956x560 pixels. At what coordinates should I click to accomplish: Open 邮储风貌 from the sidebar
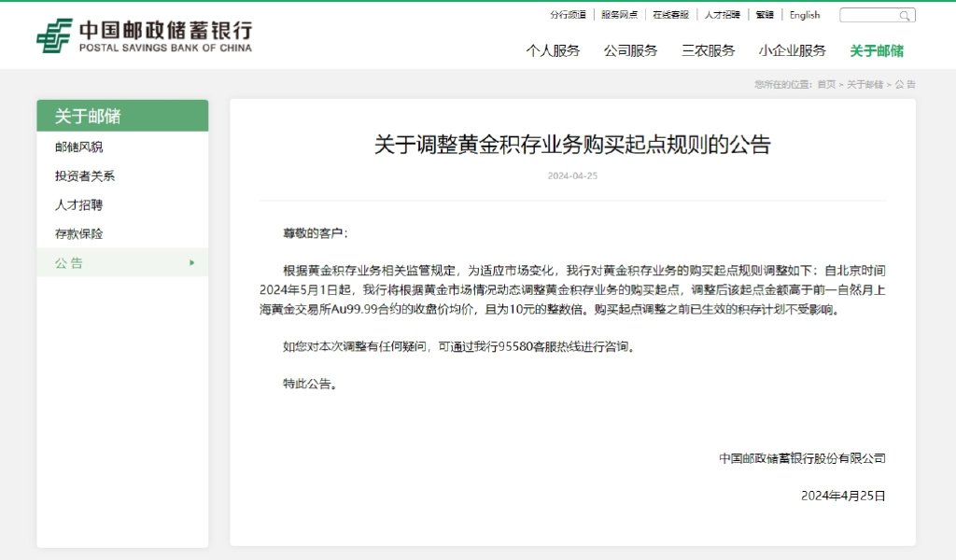point(75,146)
